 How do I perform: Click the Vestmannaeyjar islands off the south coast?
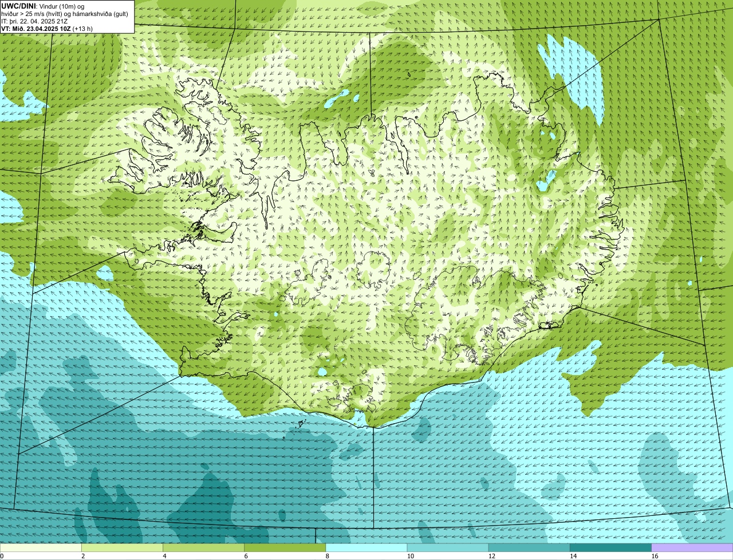(x=301, y=424)
